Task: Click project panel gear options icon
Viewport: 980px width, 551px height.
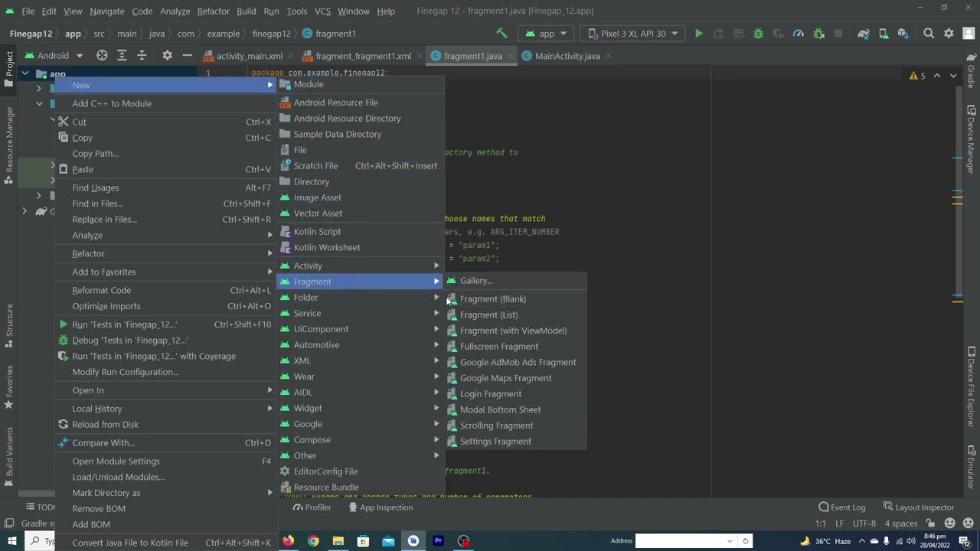Action: click(x=167, y=56)
